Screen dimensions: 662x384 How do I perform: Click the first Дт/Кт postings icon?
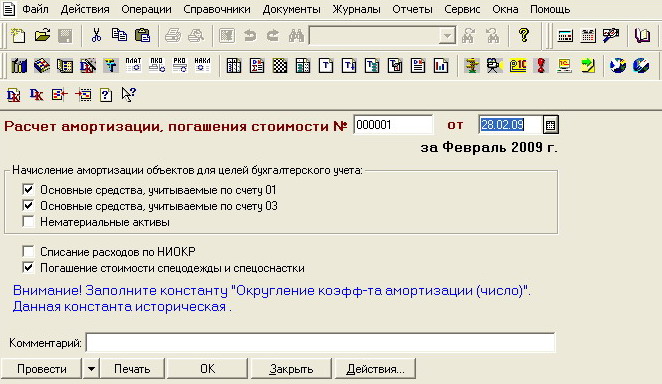(x=14, y=95)
